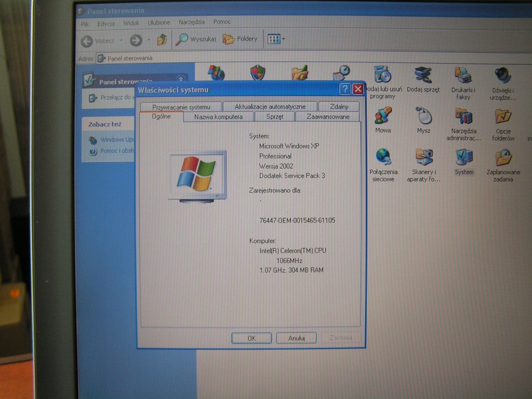Open the Mowa icon
The image size is (532, 399).
[383, 120]
